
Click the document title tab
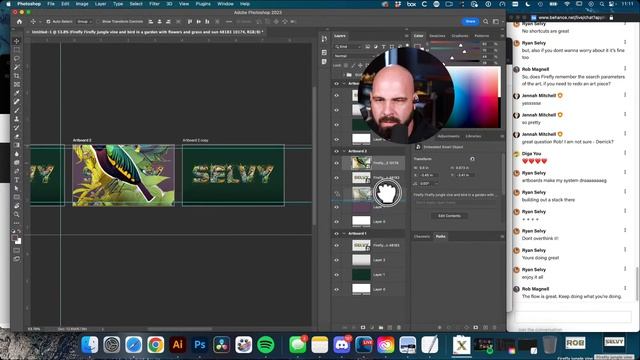click(147, 31)
